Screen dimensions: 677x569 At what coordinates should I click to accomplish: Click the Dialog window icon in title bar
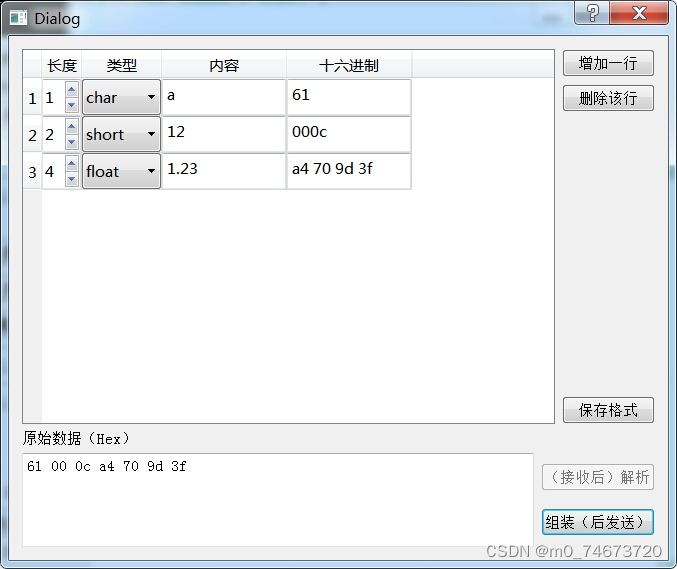tap(18, 18)
